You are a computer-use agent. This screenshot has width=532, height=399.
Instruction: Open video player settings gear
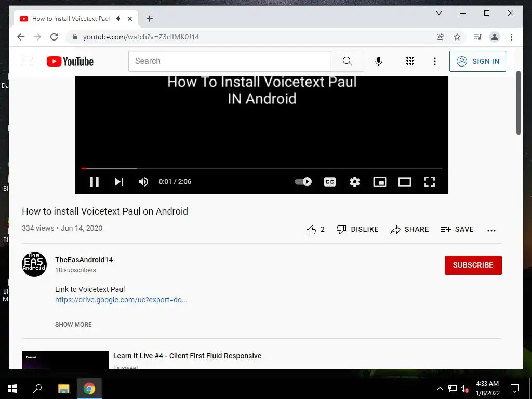click(x=354, y=182)
